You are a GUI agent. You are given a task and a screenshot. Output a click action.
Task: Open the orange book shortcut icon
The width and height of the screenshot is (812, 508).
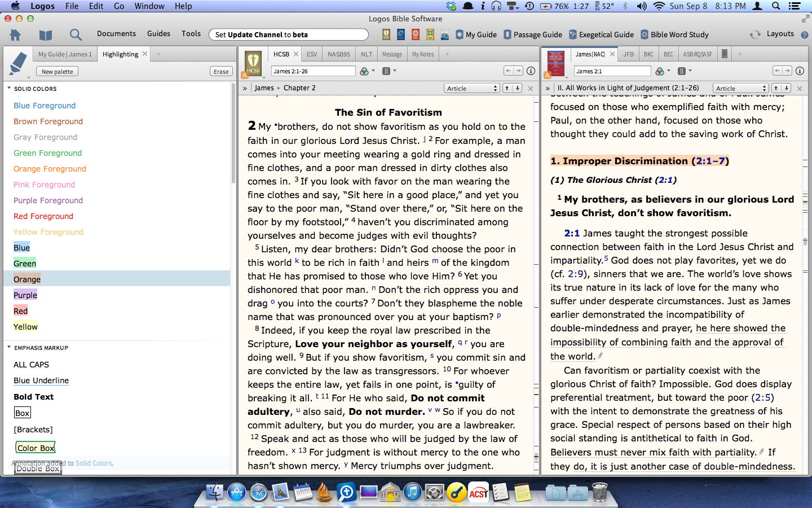point(416,34)
